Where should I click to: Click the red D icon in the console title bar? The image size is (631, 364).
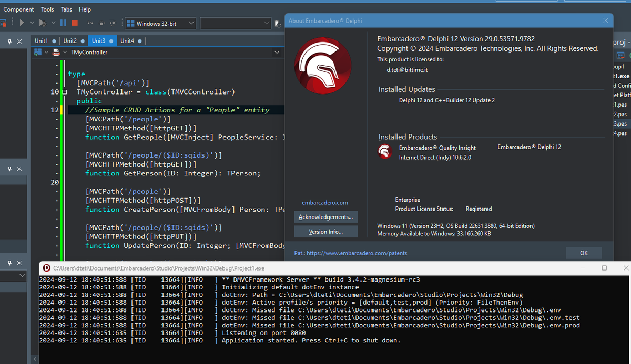pos(47,268)
